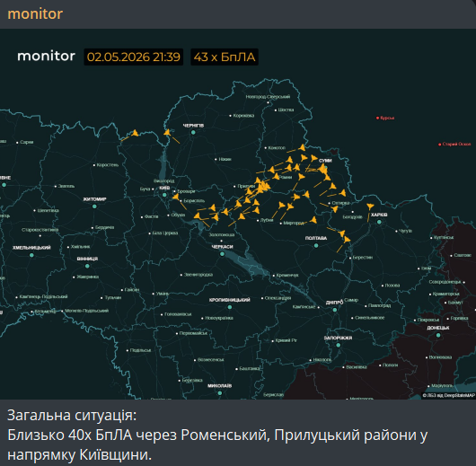Click the drone marker beside Харків
The image size is (476, 466).
pyautogui.click(x=370, y=207)
